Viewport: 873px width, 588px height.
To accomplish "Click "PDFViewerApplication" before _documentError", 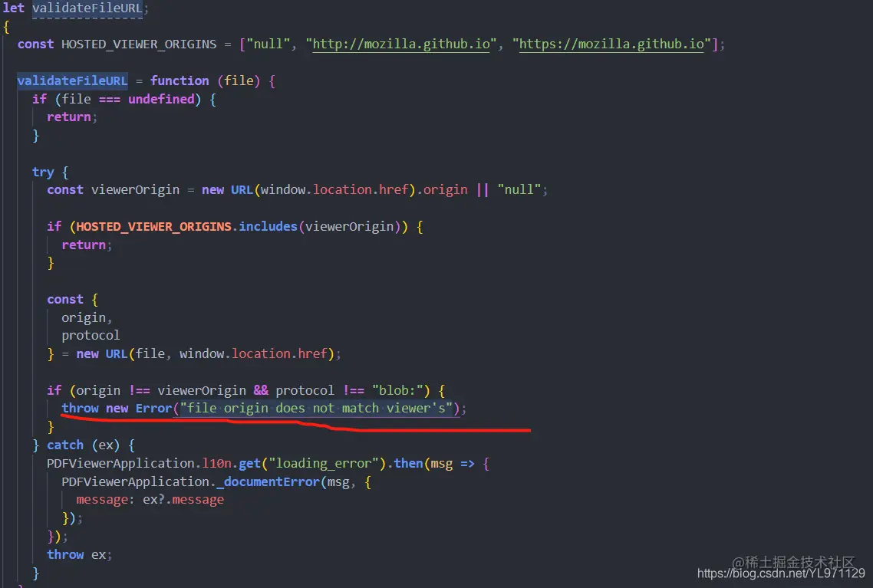I will [x=135, y=481].
